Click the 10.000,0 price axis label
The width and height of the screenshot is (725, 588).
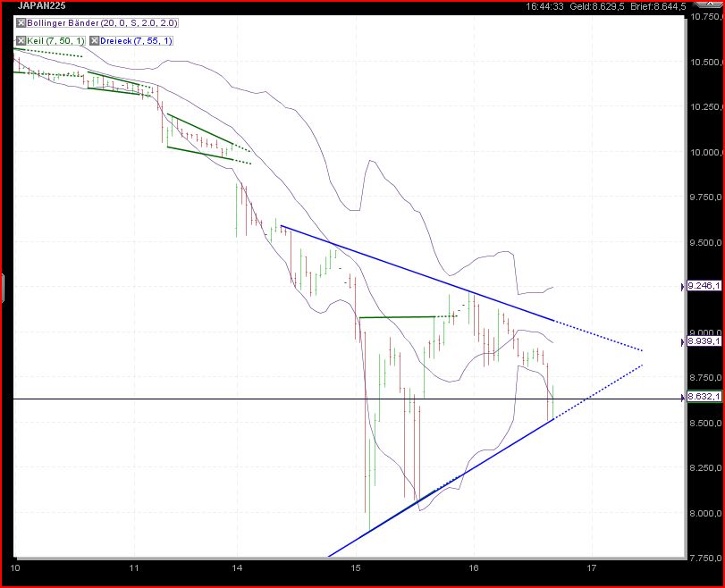point(705,152)
